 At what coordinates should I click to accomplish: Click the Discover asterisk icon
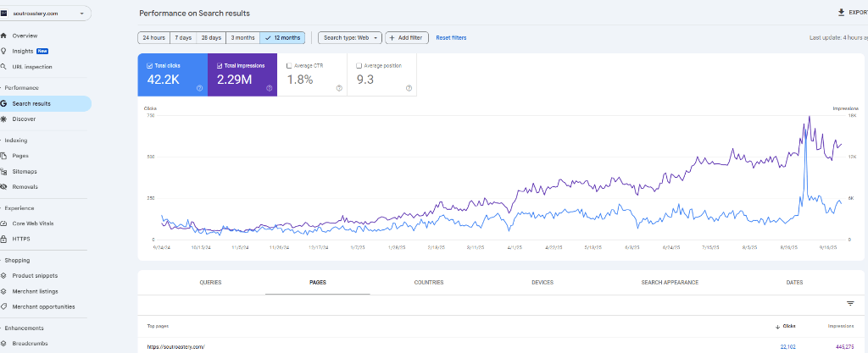(4, 119)
